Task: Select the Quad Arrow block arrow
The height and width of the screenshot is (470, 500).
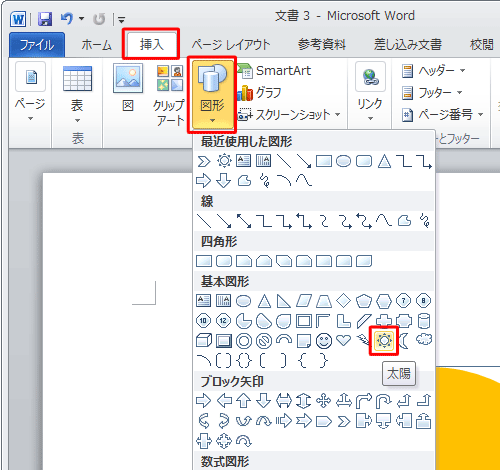Action: click(324, 401)
